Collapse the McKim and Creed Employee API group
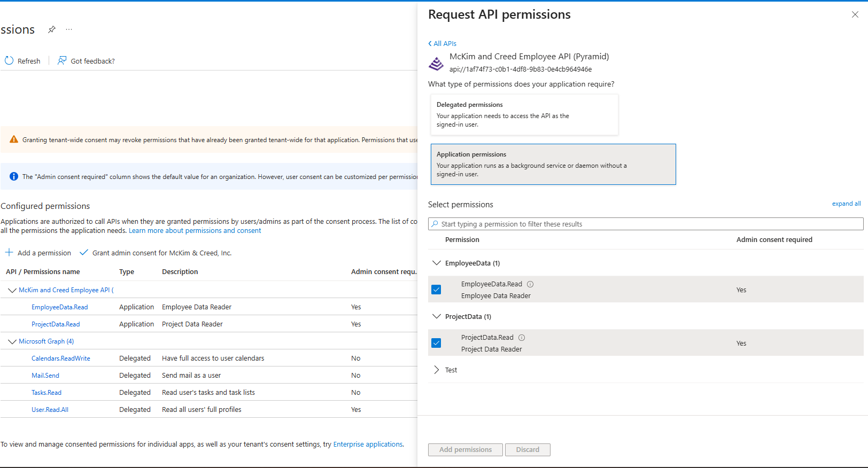 pyautogui.click(x=12, y=290)
